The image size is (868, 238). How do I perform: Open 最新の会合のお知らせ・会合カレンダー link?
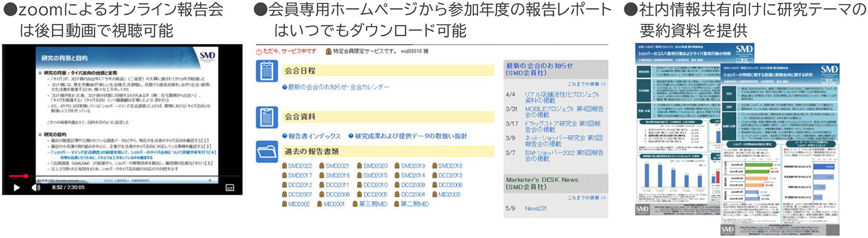click(336, 87)
